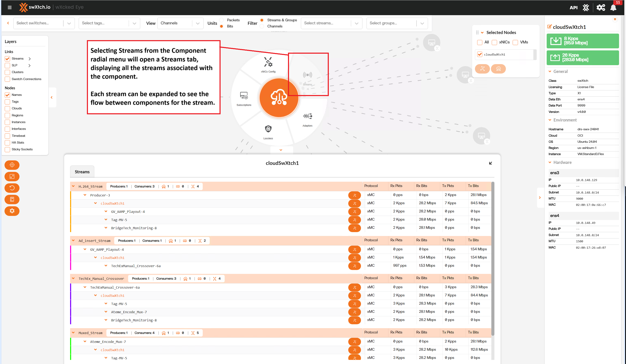Image resolution: width=626 pixels, height=364 pixels.
Task: Collapse the H.264_Stream row
Action: [73, 186]
